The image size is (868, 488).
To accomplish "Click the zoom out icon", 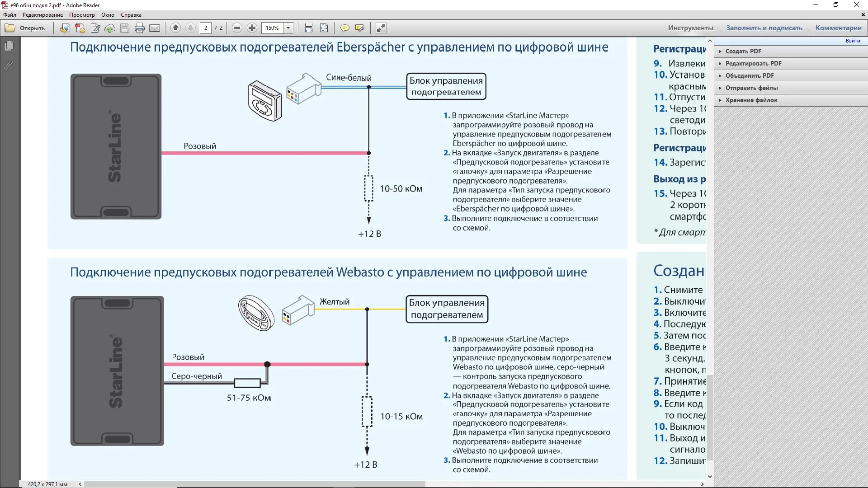I will pyautogui.click(x=237, y=28).
